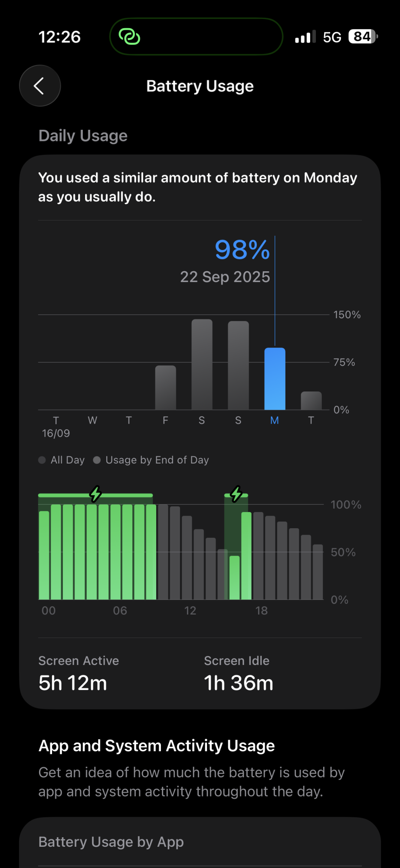
Task: Tap the status bar clock showing 12:26
Action: (59, 37)
